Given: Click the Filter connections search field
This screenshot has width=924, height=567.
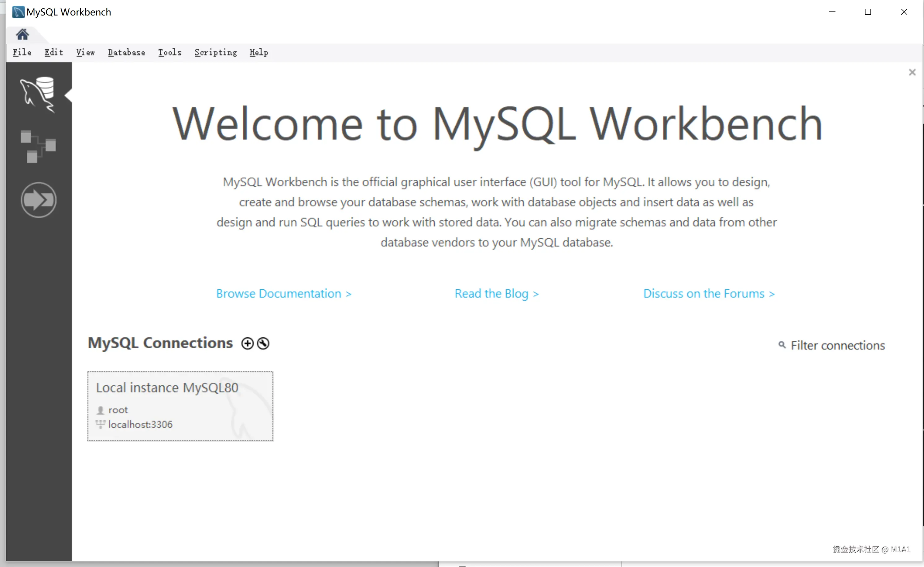Looking at the screenshot, I should click(838, 345).
